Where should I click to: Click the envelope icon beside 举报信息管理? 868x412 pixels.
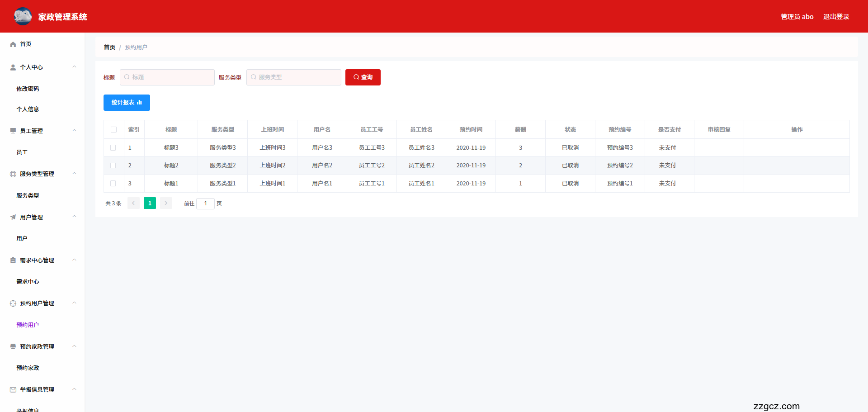coord(13,389)
